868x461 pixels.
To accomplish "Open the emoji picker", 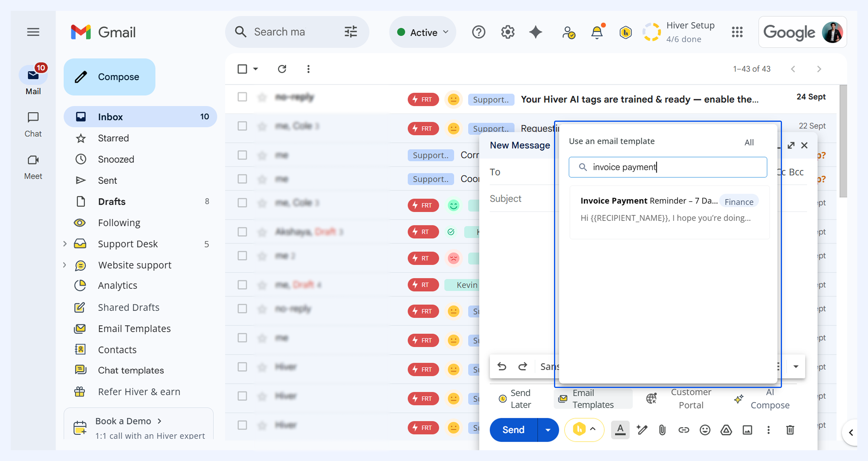I will [x=705, y=430].
